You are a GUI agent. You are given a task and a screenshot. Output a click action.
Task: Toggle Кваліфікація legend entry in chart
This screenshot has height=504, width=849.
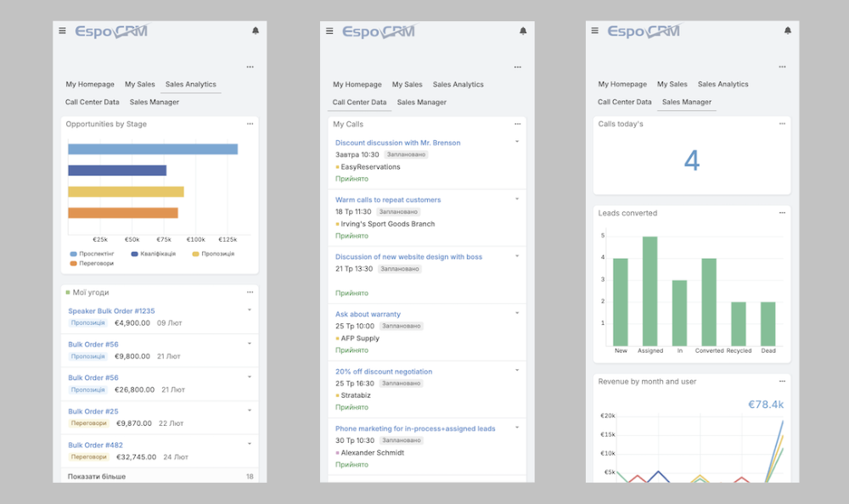click(153, 254)
